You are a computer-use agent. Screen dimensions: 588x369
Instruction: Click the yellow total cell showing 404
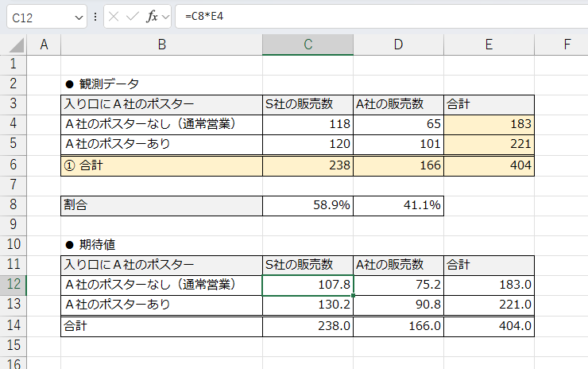pos(489,165)
